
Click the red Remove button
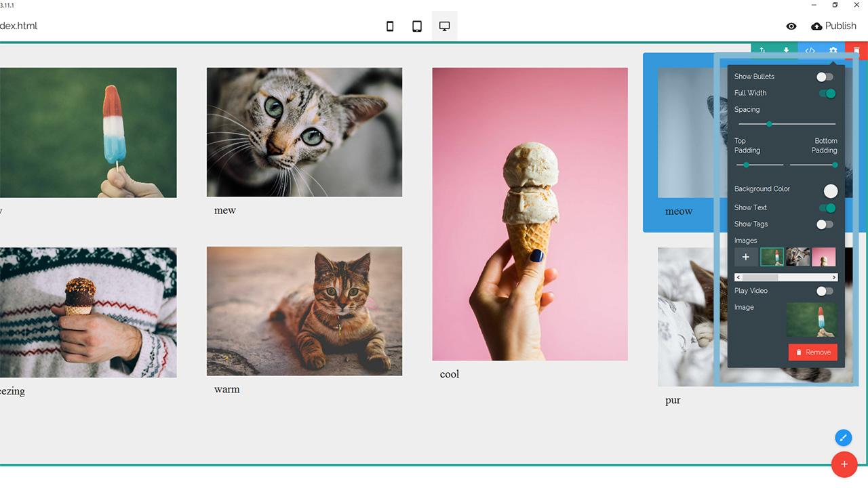click(812, 352)
